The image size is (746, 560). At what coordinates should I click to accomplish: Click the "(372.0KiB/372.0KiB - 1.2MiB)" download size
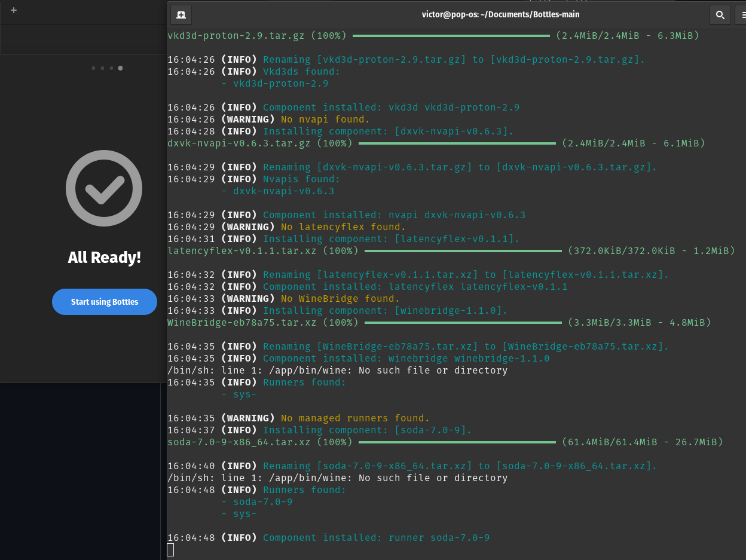[x=652, y=251]
